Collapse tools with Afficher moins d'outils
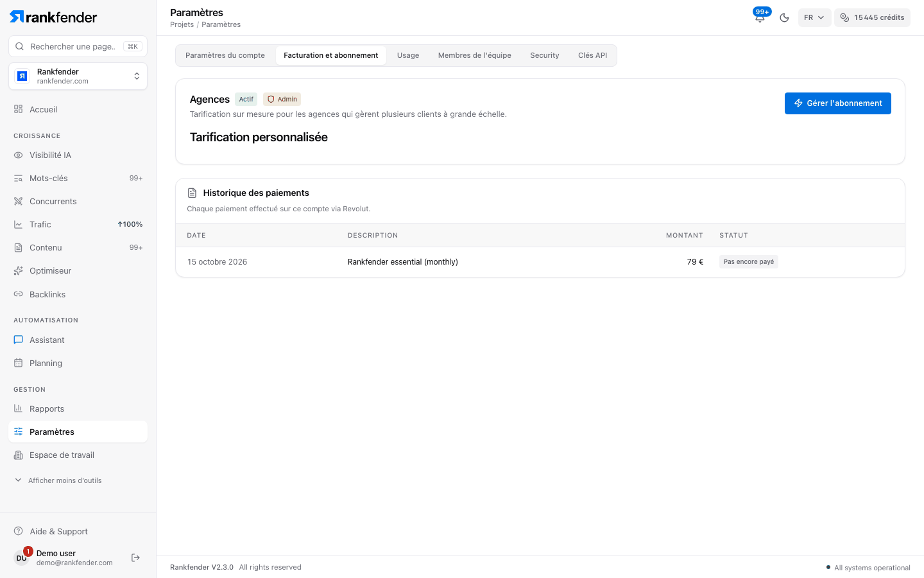Viewport: 924px width, 578px height. coord(58,480)
